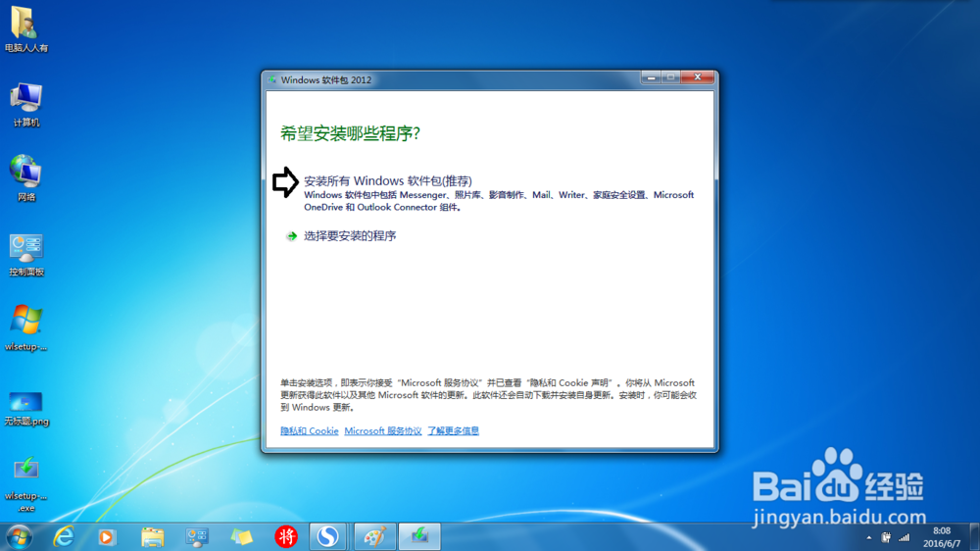
Task: Open Sticky Notes taskbar icon
Action: click(x=241, y=536)
